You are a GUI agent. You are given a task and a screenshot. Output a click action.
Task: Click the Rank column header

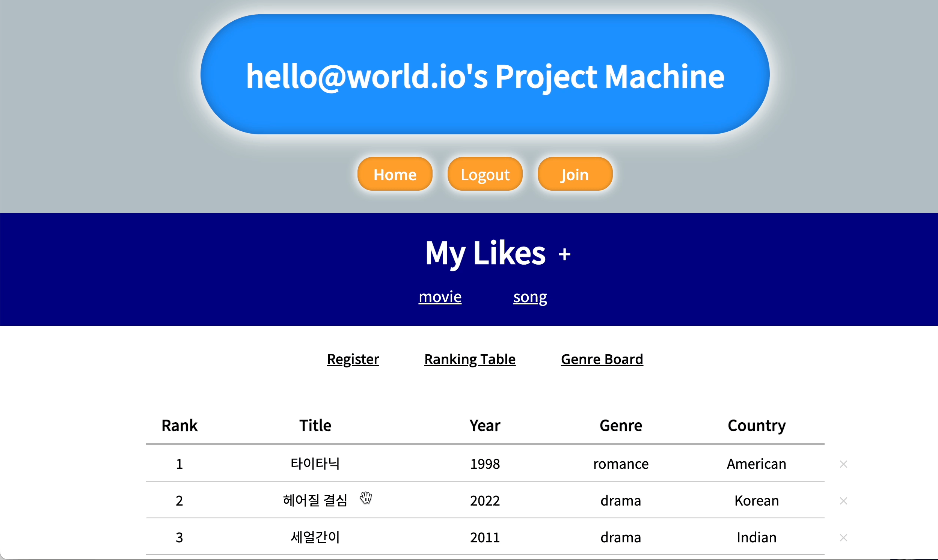point(179,426)
